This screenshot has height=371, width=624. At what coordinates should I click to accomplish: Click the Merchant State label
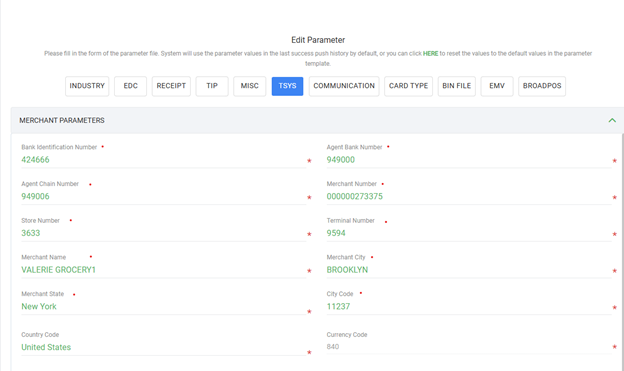click(42, 293)
